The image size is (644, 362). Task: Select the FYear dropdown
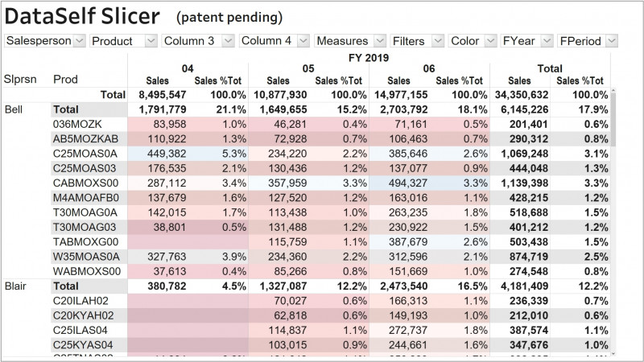tap(526, 41)
